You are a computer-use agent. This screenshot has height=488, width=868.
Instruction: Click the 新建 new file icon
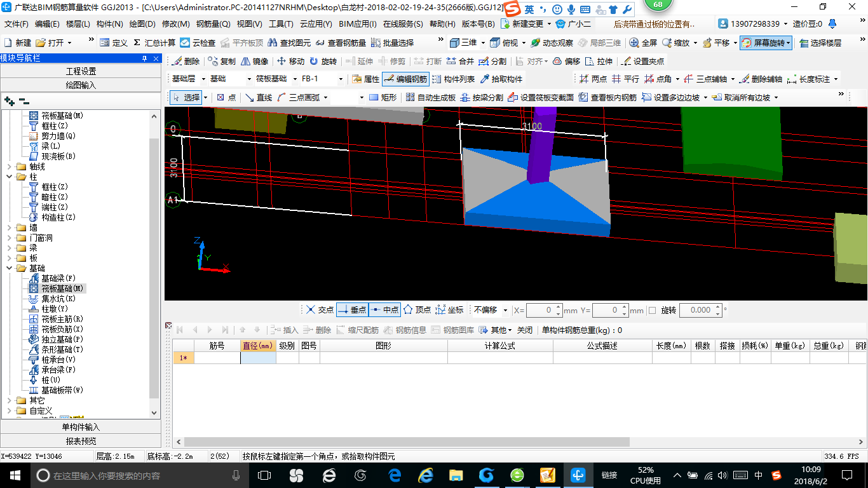pos(18,43)
